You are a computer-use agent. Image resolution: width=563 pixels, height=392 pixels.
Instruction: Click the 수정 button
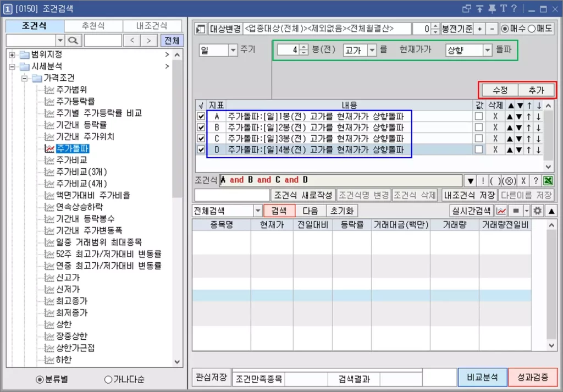(500, 90)
